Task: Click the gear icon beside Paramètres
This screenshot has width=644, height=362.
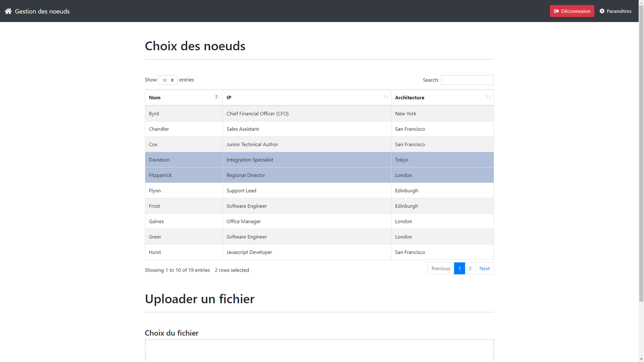Action: coord(602,11)
